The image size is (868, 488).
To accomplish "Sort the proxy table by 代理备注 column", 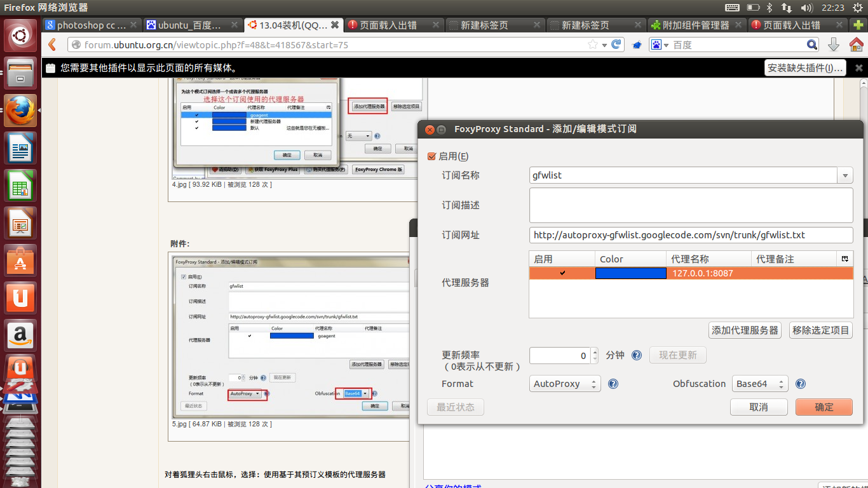I will (794, 259).
